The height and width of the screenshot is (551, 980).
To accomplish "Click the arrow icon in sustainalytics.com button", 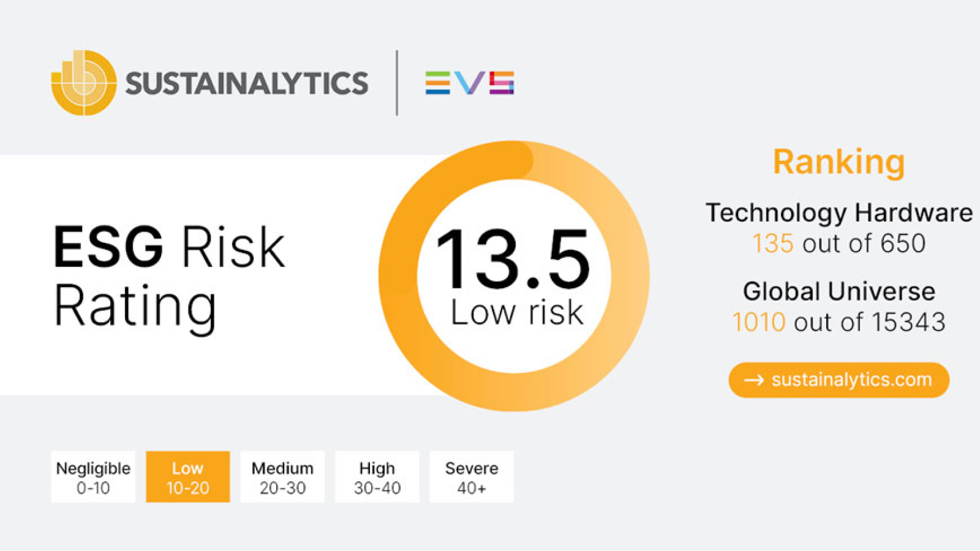I will [x=754, y=380].
